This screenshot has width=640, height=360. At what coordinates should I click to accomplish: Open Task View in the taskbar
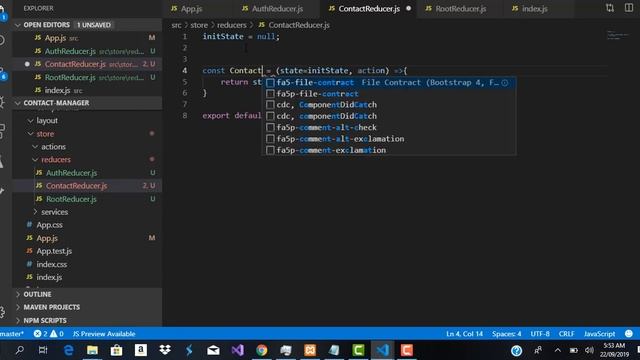(x=43, y=350)
